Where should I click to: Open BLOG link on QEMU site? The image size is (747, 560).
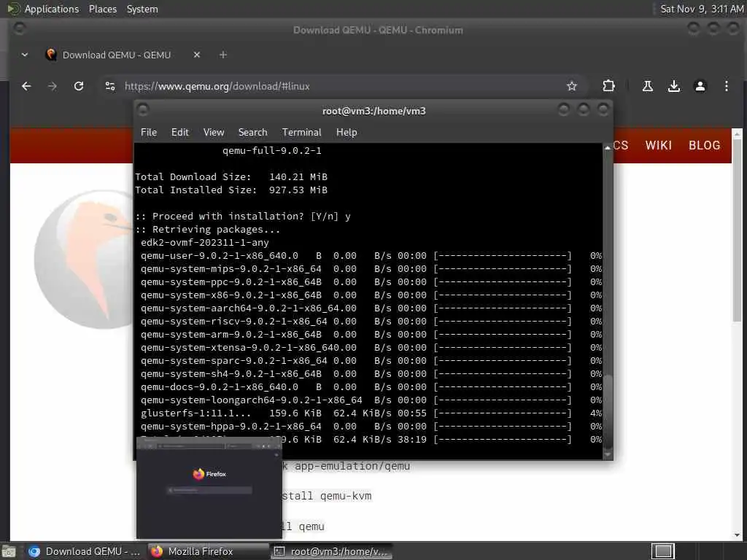point(704,145)
